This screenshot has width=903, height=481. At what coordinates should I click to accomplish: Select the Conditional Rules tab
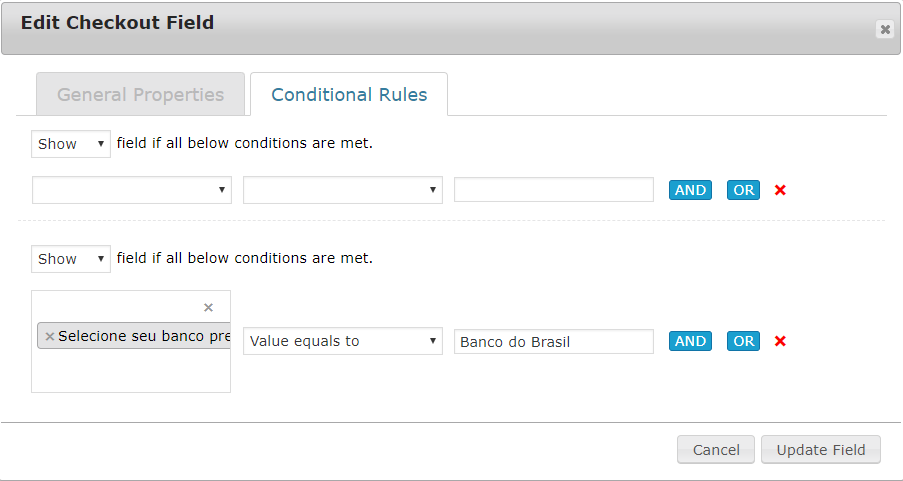(349, 95)
